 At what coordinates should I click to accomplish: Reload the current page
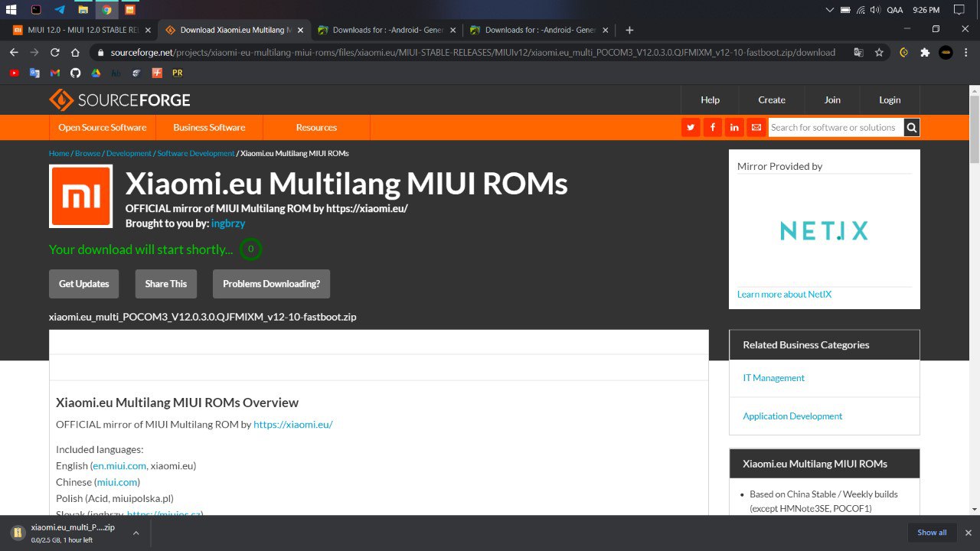pyautogui.click(x=54, y=52)
